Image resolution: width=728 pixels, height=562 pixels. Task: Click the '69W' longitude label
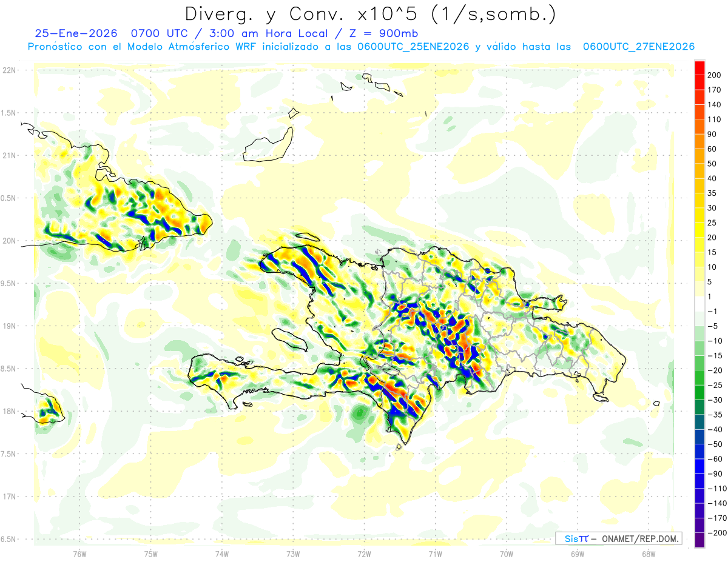(x=578, y=554)
